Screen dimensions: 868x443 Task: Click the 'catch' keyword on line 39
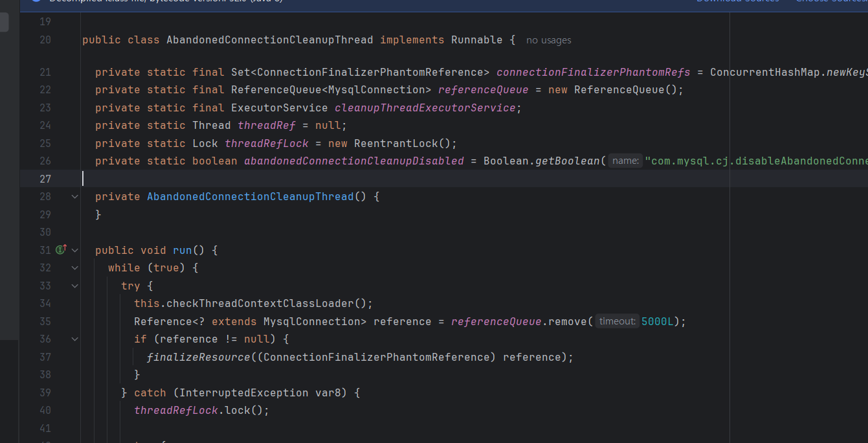coord(150,392)
